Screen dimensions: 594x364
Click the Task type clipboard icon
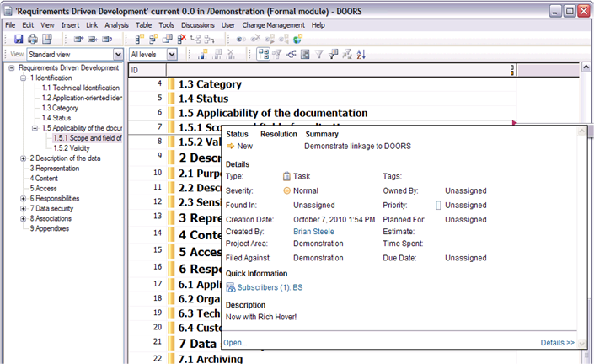click(x=286, y=176)
